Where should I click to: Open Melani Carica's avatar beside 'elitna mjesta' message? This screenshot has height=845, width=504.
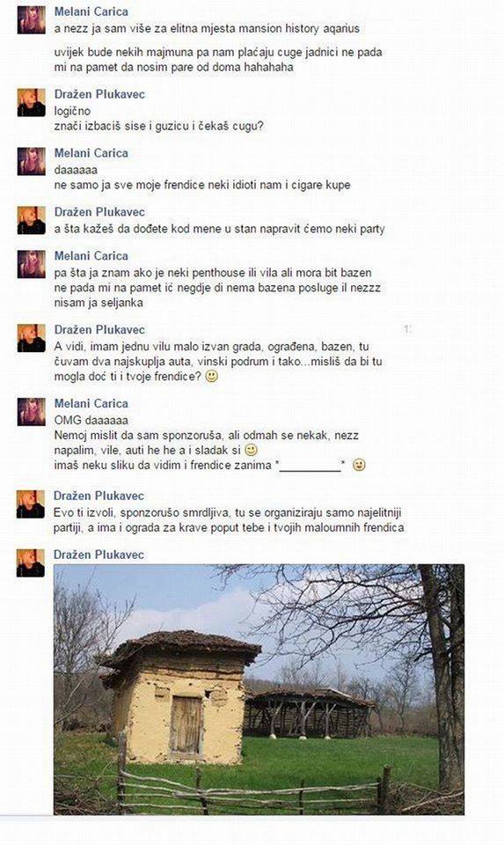[32, 20]
